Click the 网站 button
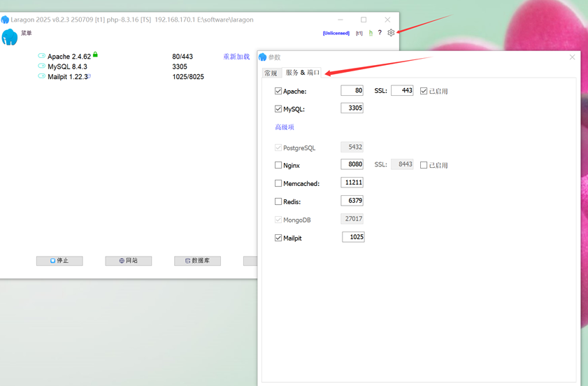588x386 pixels. (129, 261)
